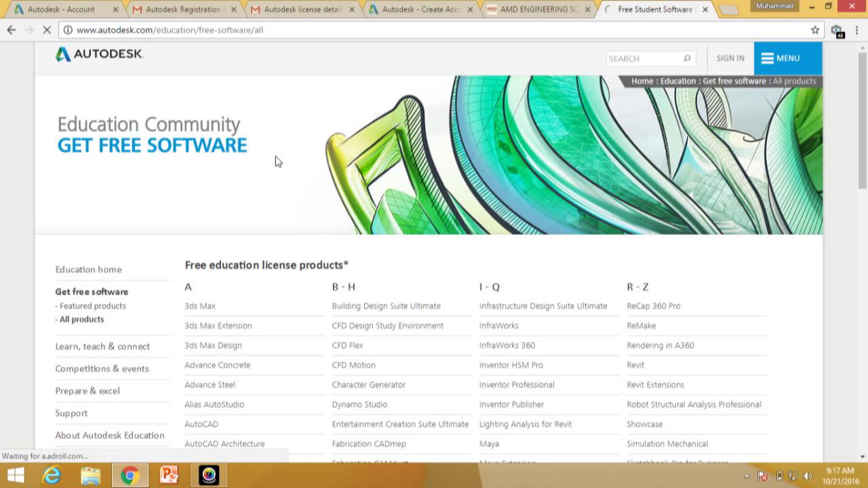Open the AutoCAD product link
This screenshot has width=868, height=488.
pyautogui.click(x=201, y=424)
